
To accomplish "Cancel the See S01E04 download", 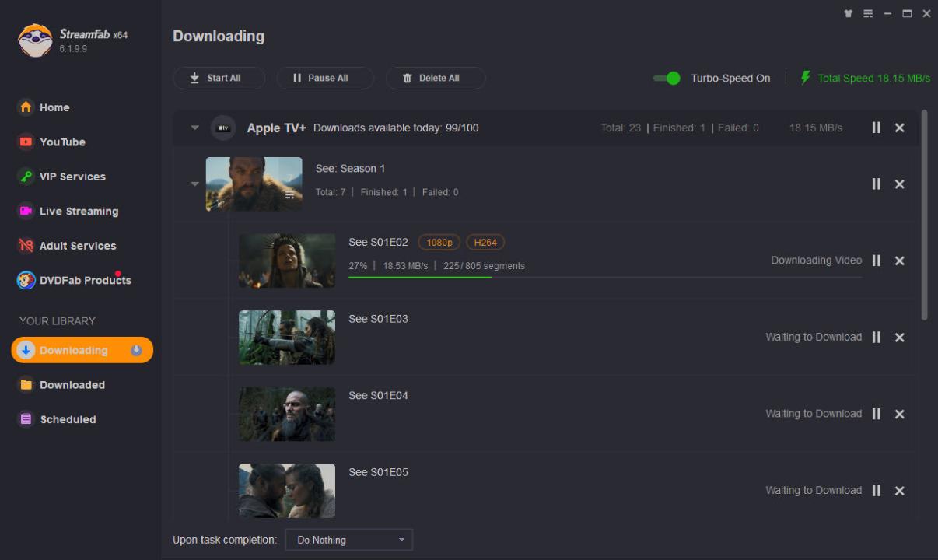I will click(x=899, y=415).
